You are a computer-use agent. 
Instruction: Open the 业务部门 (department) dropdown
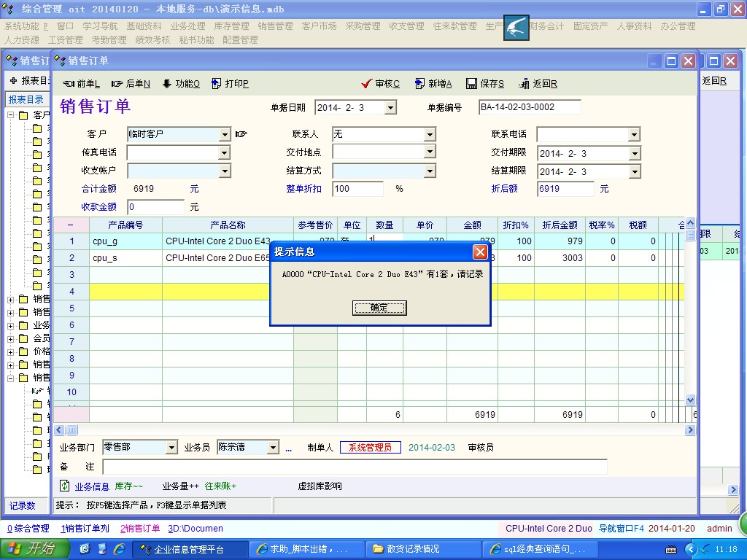coord(171,448)
